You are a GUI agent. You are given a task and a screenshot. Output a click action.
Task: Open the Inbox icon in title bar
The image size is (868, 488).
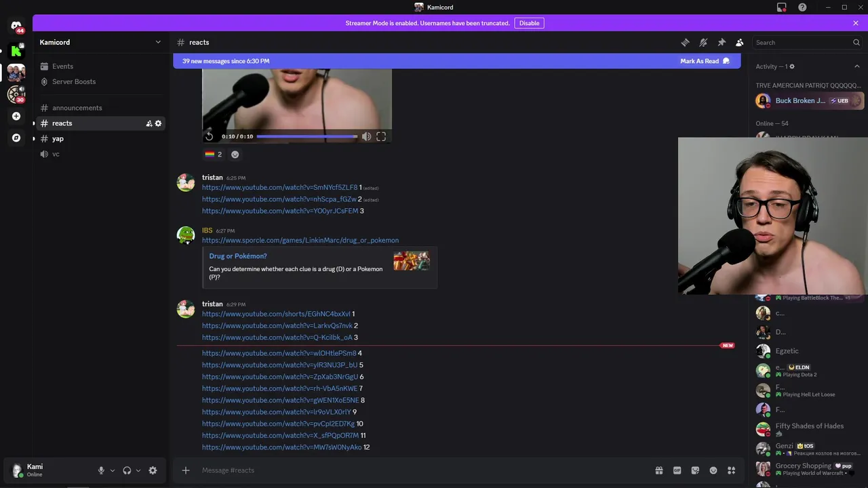(x=781, y=7)
